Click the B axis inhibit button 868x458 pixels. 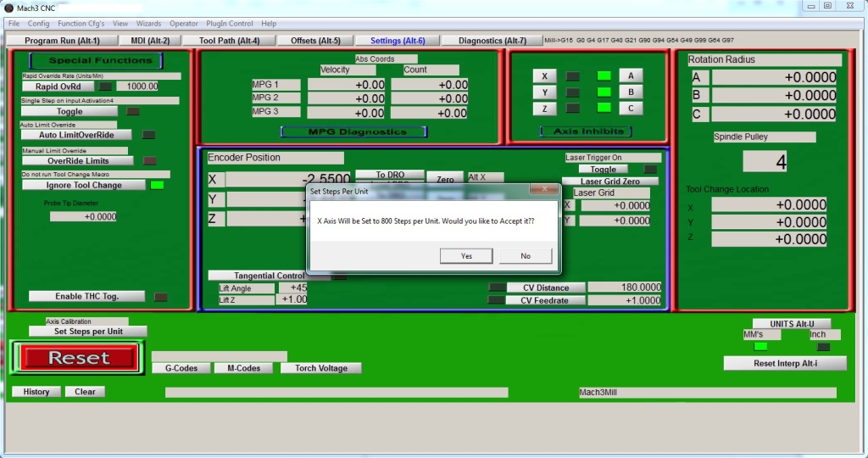pyautogui.click(x=631, y=92)
